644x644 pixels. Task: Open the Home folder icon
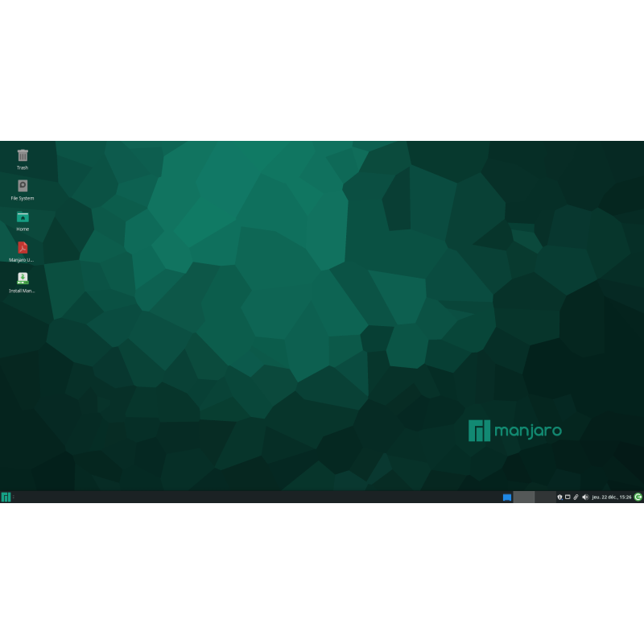coord(22,217)
